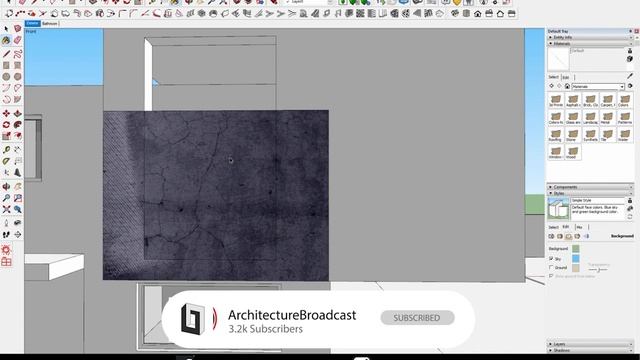Choose the Make Component tool
The height and width of the screenshot is (360, 640).
[18, 29]
